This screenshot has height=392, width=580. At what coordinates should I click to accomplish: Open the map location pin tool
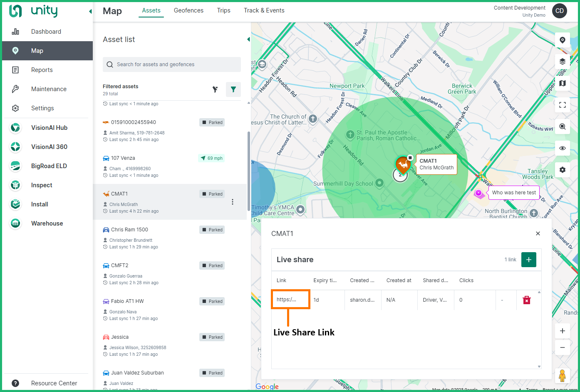click(x=562, y=40)
